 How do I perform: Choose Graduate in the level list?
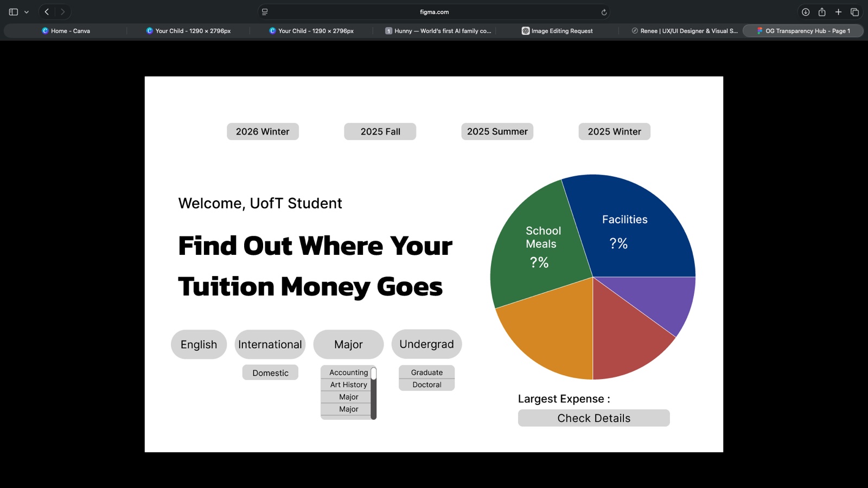[426, 373]
